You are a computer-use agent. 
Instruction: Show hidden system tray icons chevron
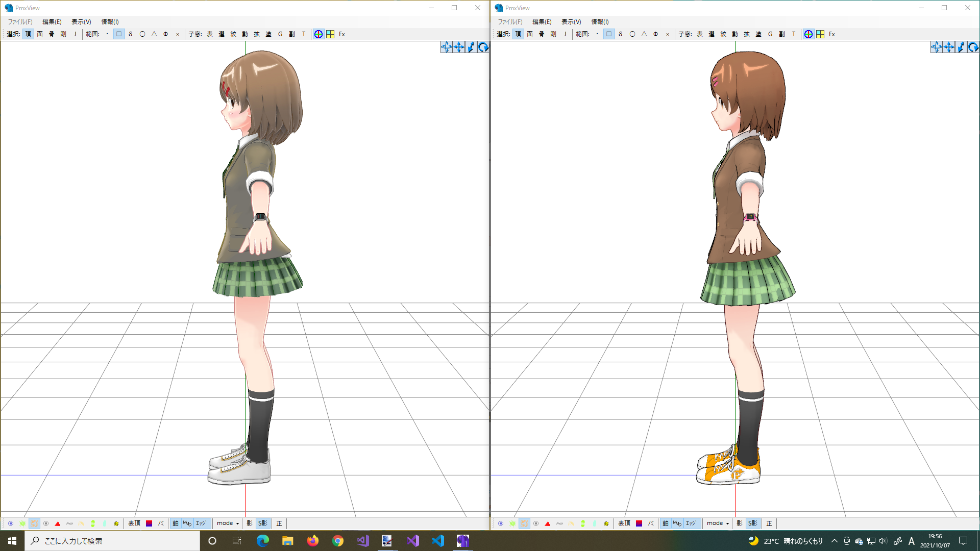click(834, 541)
